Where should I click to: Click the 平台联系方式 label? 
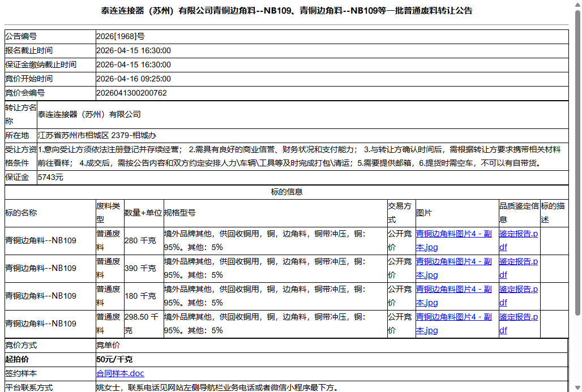point(28,387)
